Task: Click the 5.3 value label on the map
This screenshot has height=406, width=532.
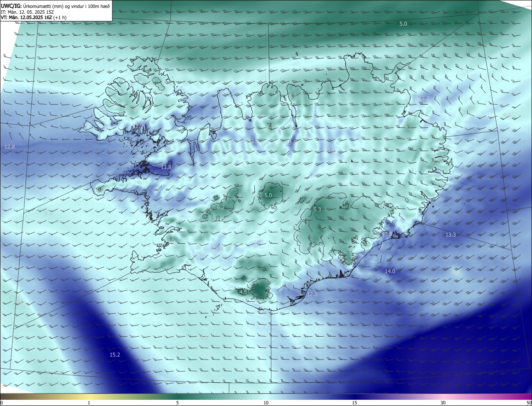Action: click(317, 210)
